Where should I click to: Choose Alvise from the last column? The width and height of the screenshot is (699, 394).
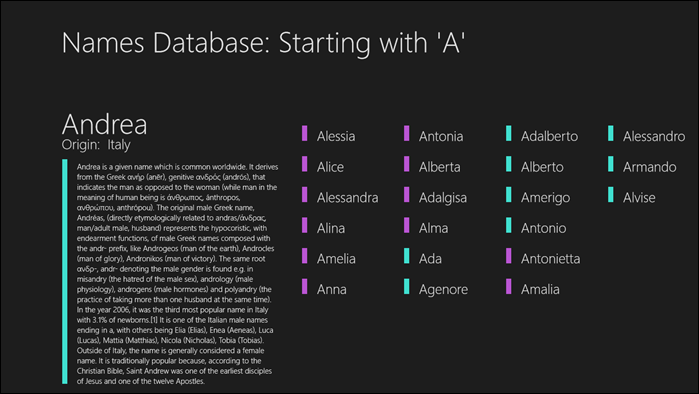tap(639, 197)
